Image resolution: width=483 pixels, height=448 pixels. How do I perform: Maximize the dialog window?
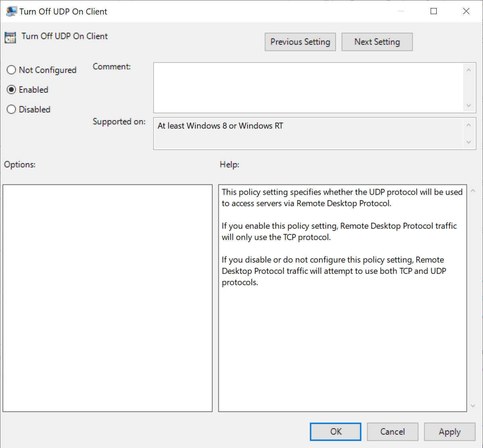click(433, 11)
